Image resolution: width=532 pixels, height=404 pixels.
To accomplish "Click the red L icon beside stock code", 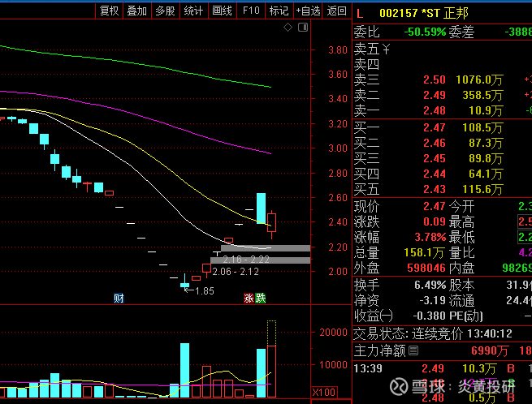I will pos(360,13).
